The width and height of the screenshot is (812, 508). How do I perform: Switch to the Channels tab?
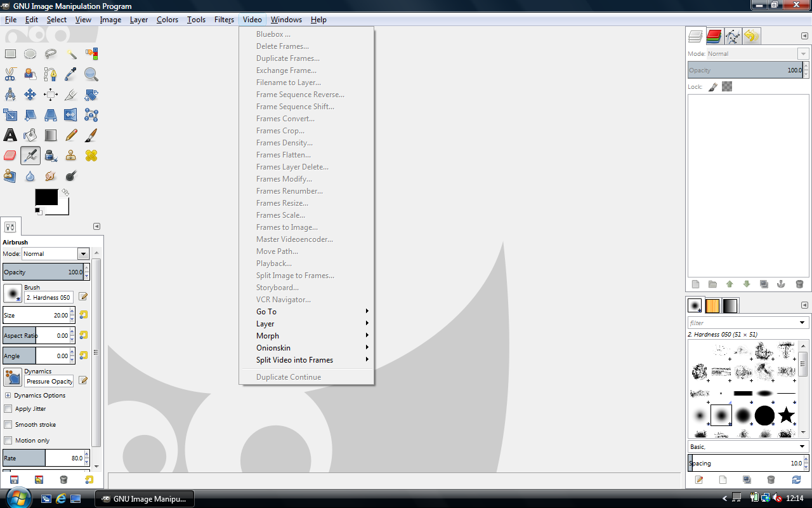click(714, 37)
